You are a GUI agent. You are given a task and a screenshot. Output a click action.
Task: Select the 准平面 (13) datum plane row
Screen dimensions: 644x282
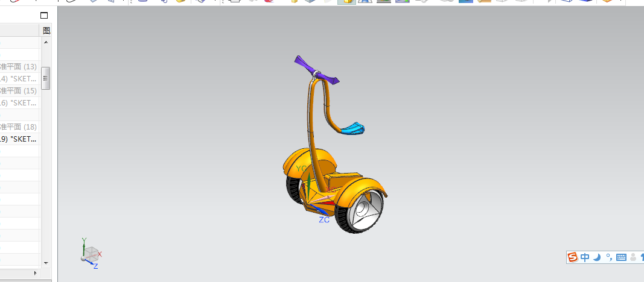coord(20,66)
